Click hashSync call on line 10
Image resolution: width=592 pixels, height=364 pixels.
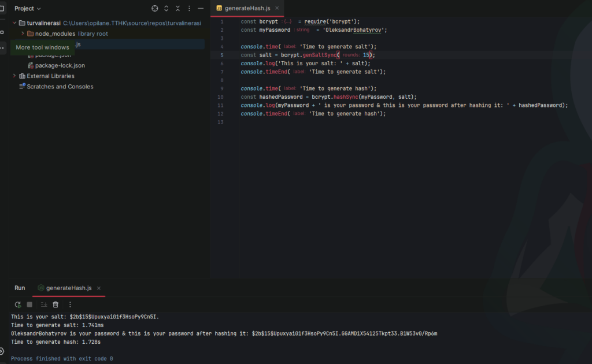click(x=346, y=97)
